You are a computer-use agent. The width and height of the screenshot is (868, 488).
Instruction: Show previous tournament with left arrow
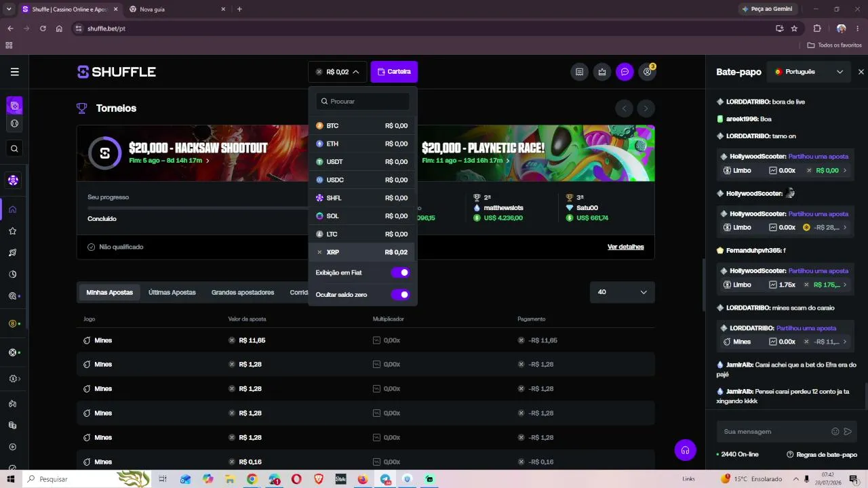tap(624, 108)
